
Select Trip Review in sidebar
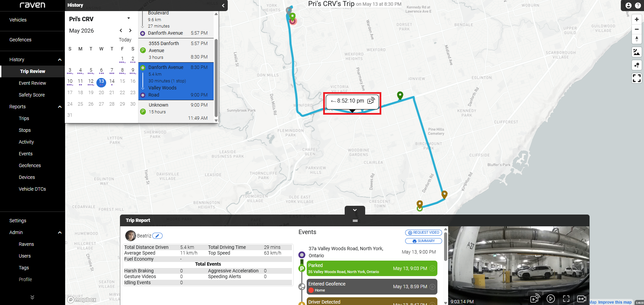point(33,71)
